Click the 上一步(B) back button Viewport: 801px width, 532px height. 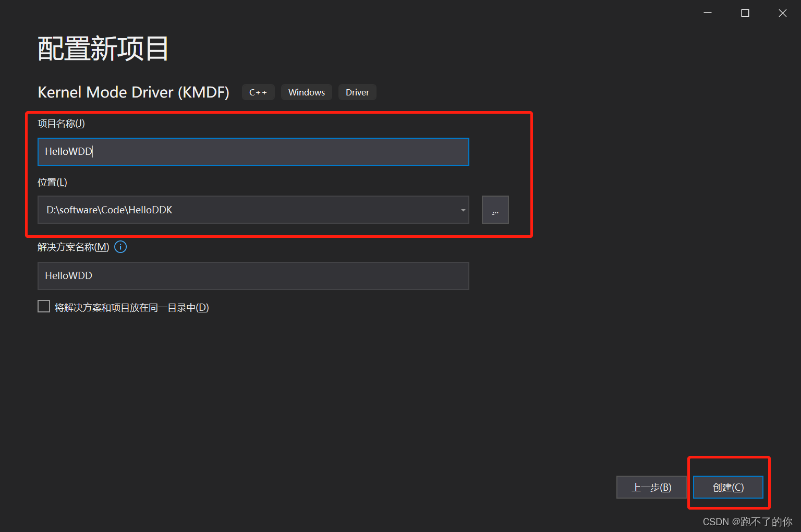(651, 487)
